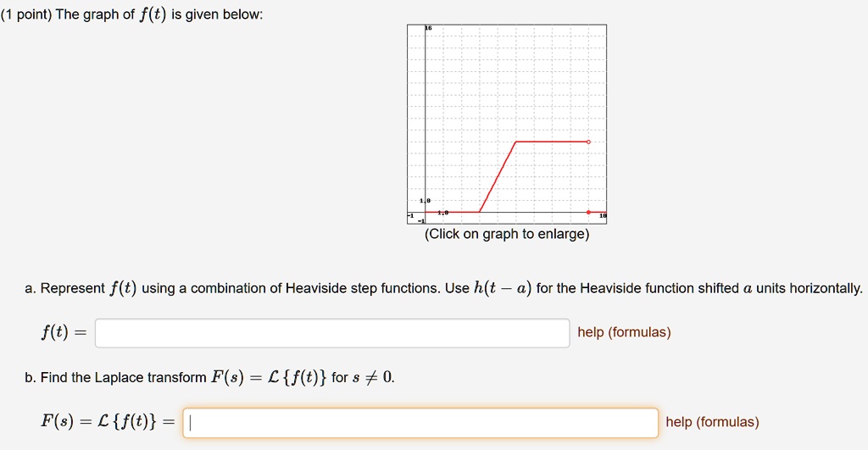Click the '(1 point)' text in the heading
The width and height of the screenshot is (868, 450).
pyautogui.click(x=26, y=14)
